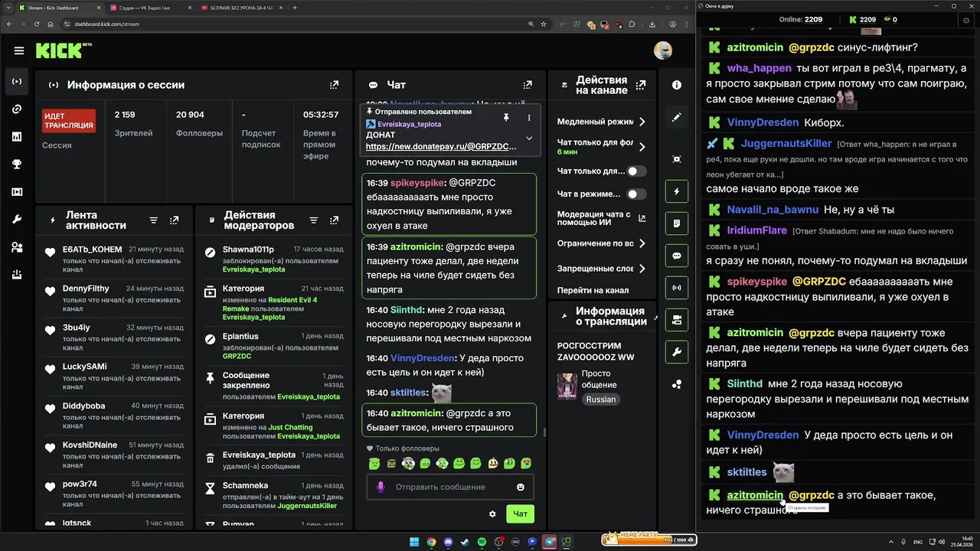Click 'Перейти на канал' link
Viewport: 980px width, 551px height.
(x=593, y=290)
